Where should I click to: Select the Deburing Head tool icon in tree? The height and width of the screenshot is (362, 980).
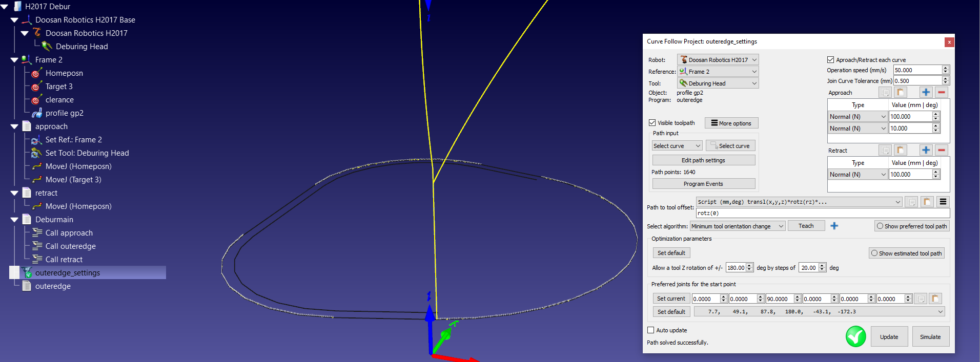click(47, 47)
